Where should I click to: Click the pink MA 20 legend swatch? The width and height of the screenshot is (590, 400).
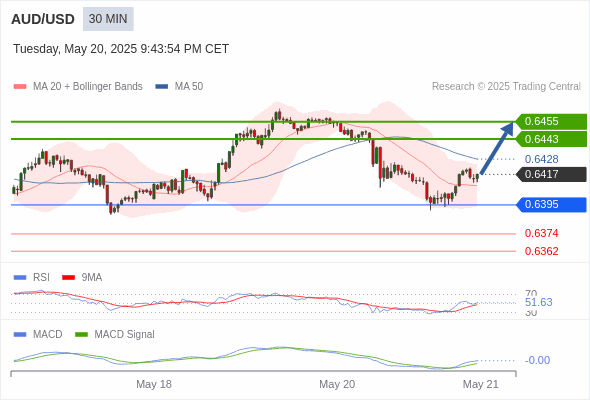[x=20, y=87]
